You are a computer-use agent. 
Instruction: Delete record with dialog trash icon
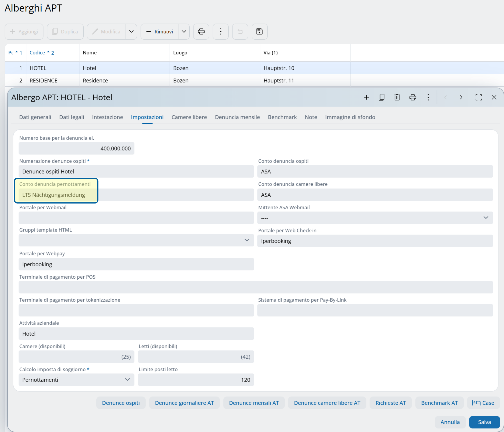click(397, 97)
